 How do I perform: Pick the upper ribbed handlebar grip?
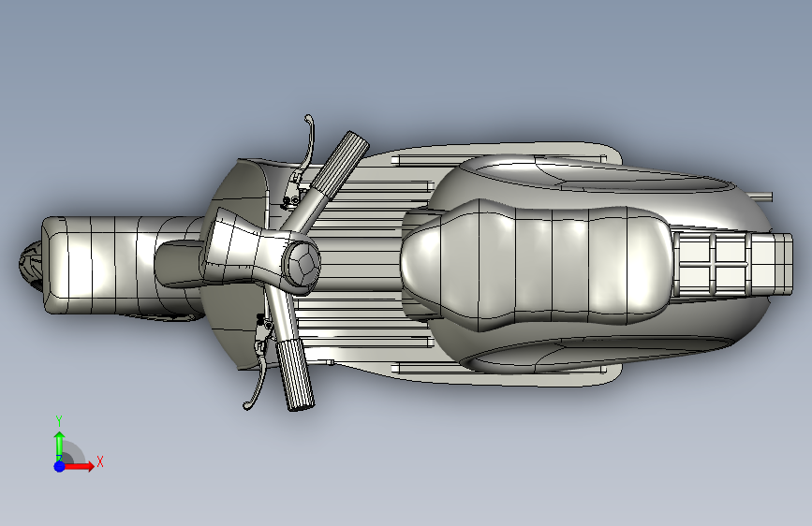click(x=340, y=163)
